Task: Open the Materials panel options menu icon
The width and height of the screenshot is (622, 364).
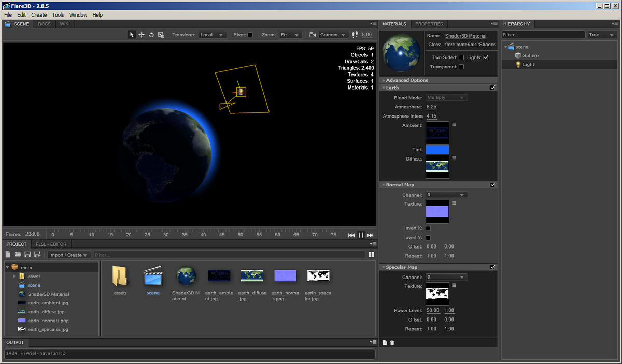Action: click(x=494, y=24)
